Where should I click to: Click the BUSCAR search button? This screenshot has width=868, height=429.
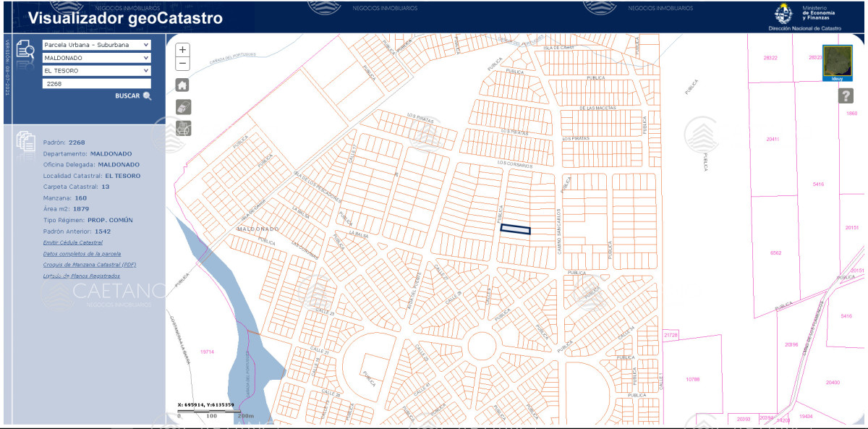tap(128, 96)
